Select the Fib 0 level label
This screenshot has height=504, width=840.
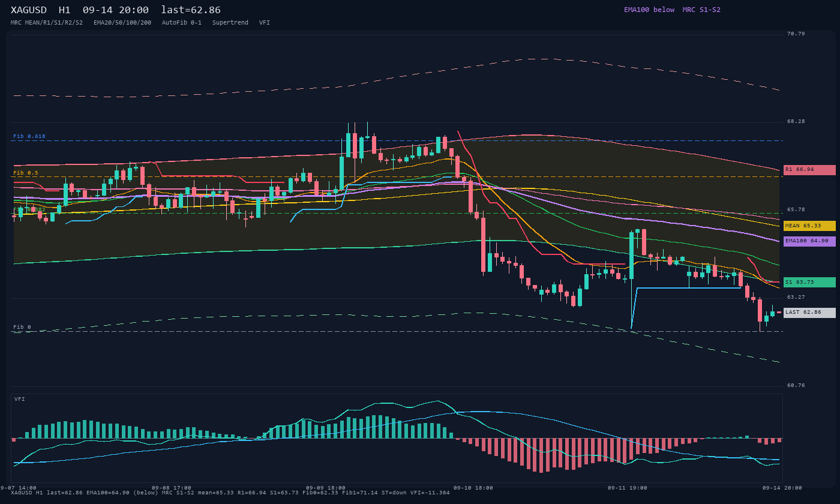pyautogui.click(x=22, y=327)
